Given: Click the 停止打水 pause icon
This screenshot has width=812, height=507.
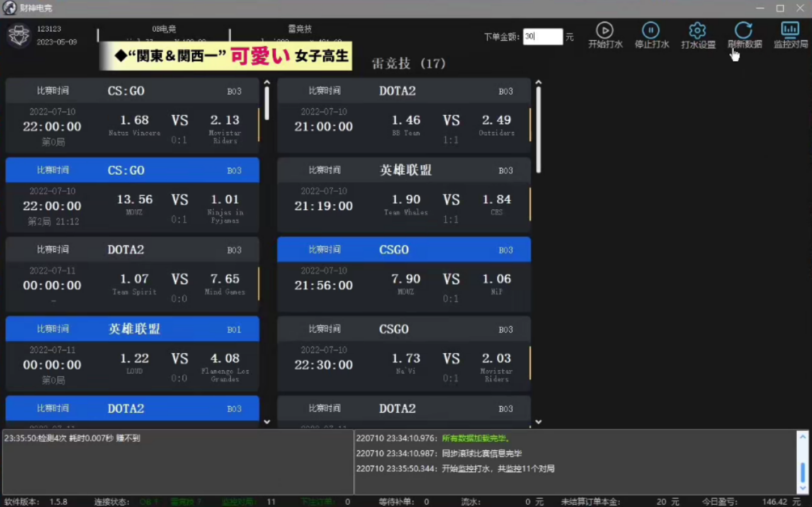Looking at the screenshot, I should click(651, 30).
